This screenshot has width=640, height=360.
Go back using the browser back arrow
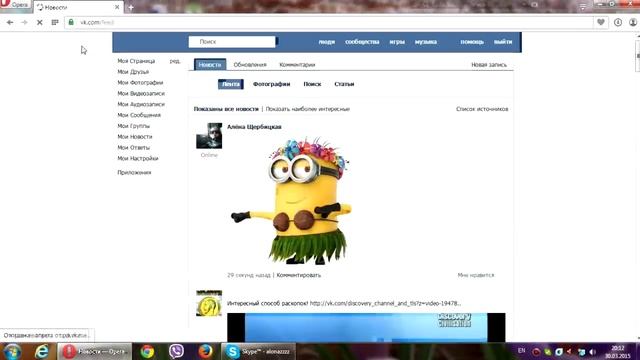pyautogui.click(x=10, y=22)
